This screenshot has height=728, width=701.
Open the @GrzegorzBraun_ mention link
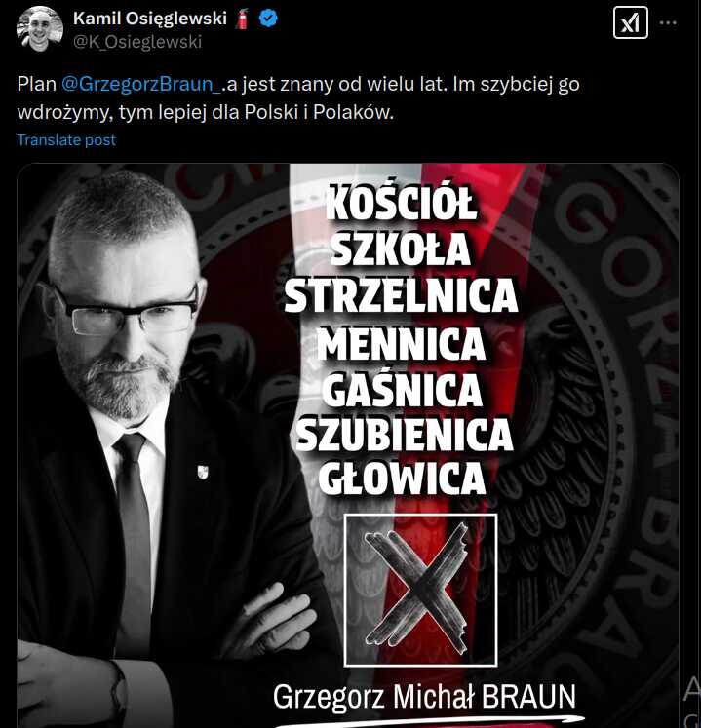coord(141,84)
